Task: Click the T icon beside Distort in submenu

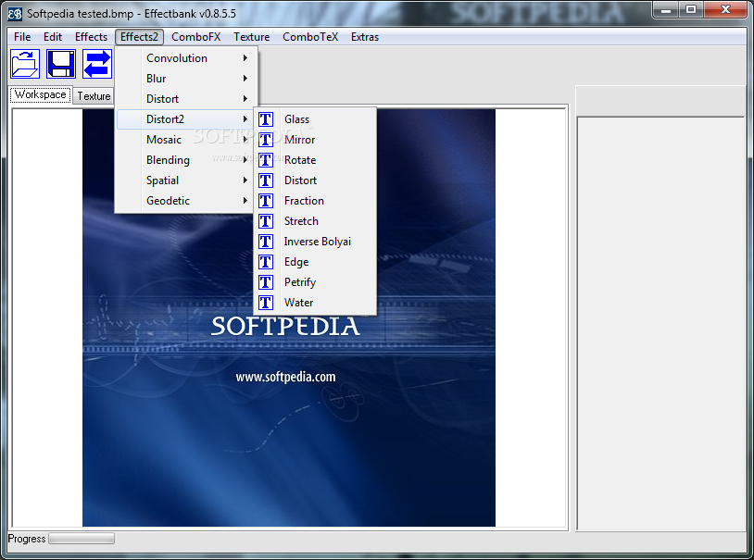Action: (x=266, y=180)
